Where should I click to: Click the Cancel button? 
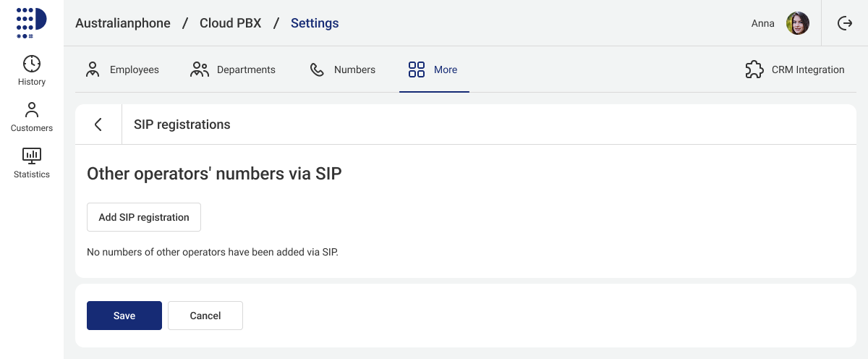(205, 316)
